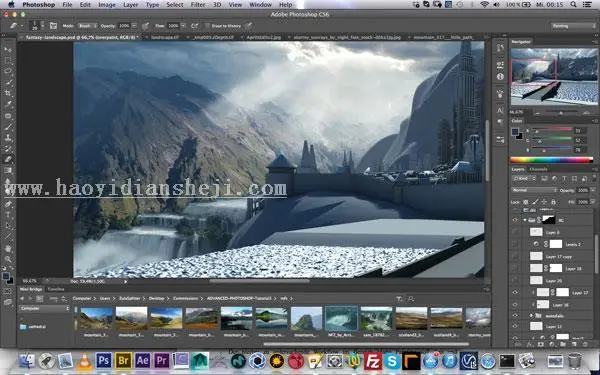Screen dimensions: 600x375
Task: Open the Filter menu
Action: coord(198,5)
